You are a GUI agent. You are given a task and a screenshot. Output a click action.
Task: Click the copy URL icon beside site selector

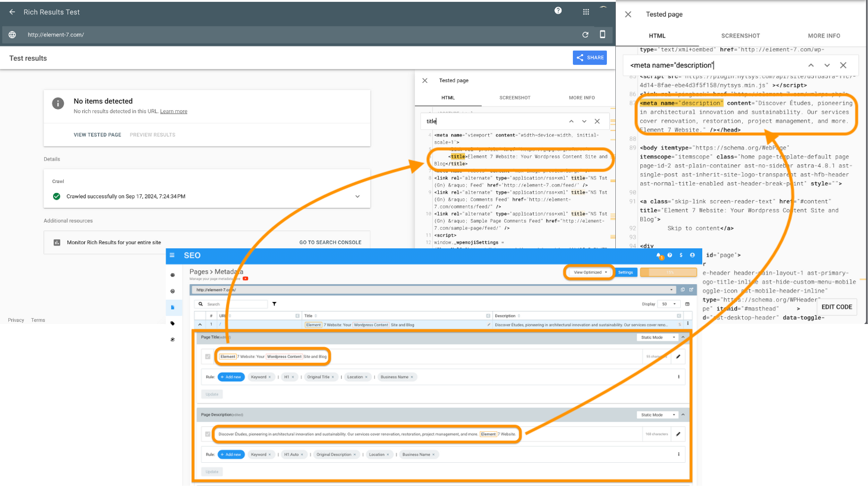click(x=683, y=289)
